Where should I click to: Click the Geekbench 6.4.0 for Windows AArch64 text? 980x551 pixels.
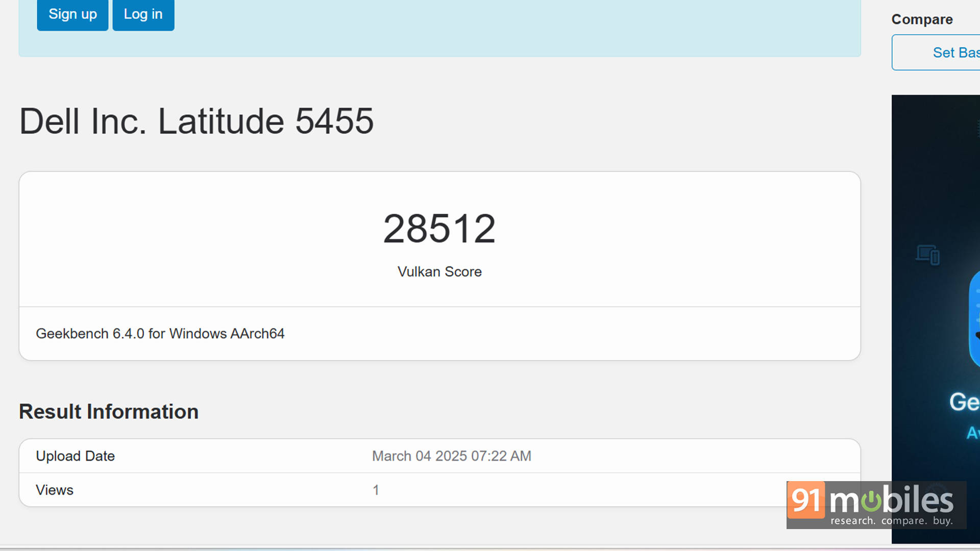point(160,334)
